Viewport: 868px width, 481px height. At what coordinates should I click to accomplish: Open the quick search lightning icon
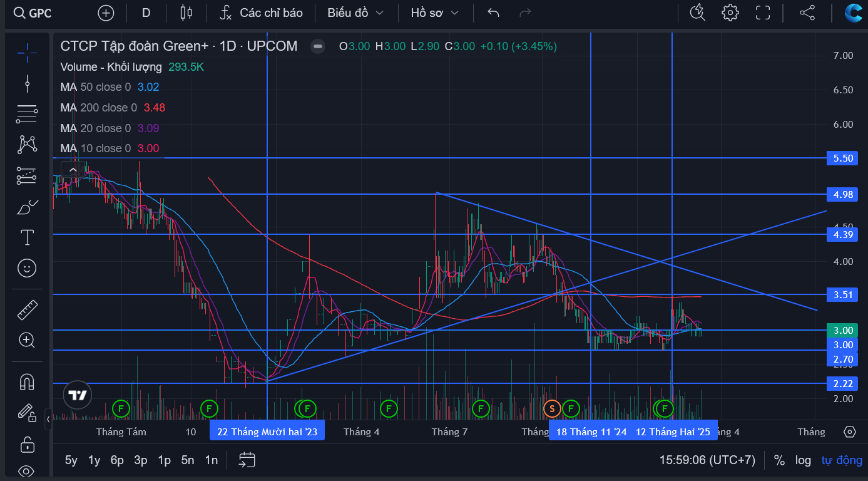point(697,13)
